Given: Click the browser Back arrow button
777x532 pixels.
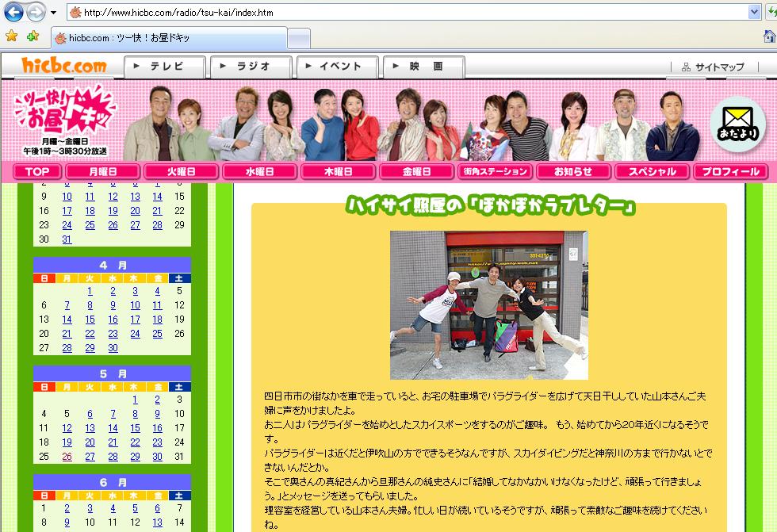Looking at the screenshot, I should pos(13,12).
